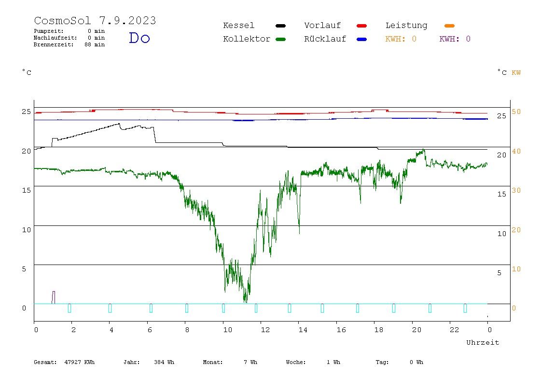
Task: Click the cyan marker between hours 13 and 14
Action: [290, 308]
